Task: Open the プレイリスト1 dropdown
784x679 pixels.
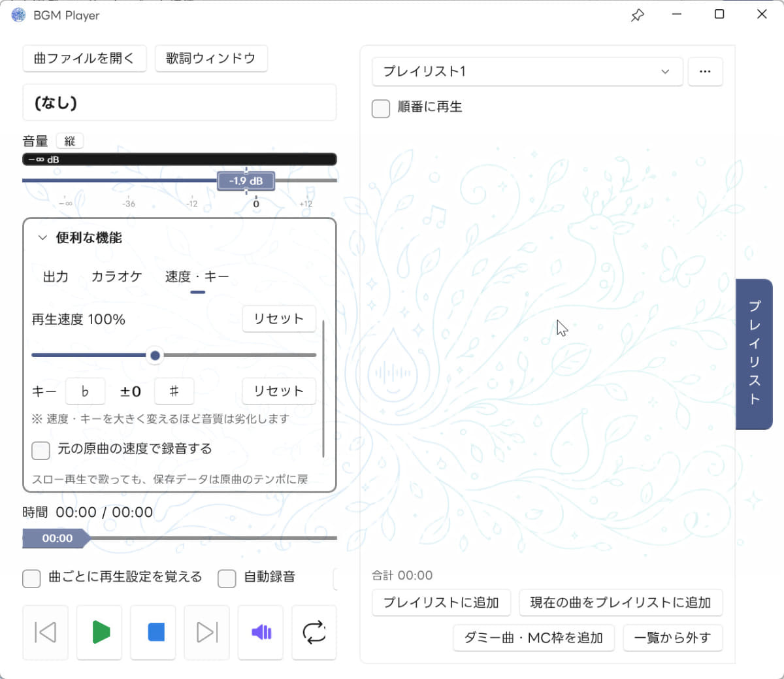Action: click(x=527, y=71)
